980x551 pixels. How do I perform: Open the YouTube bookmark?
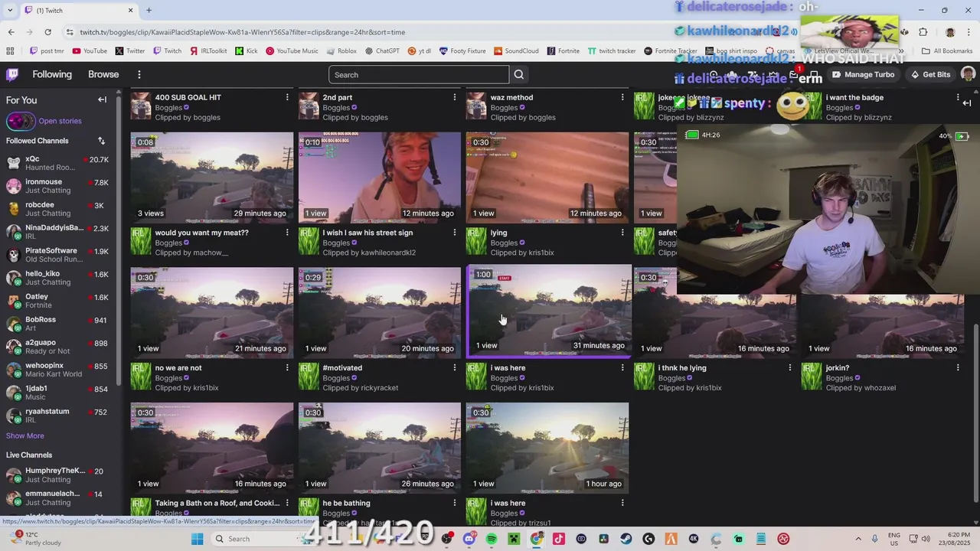click(90, 51)
